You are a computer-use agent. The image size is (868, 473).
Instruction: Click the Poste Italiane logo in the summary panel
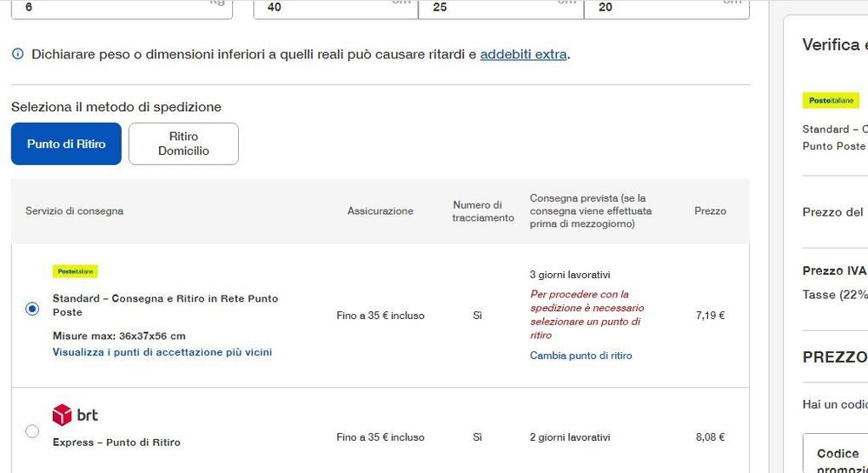[x=831, y=100]
